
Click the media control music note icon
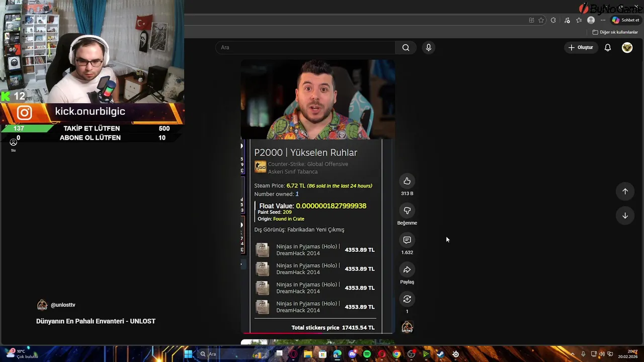tap(567, 20)
